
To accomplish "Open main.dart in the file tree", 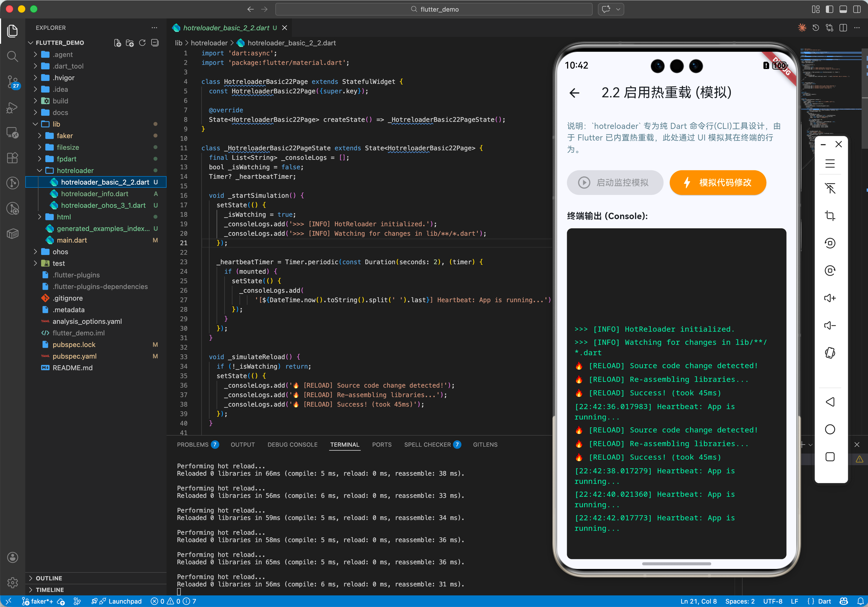I will click(x=72, y=240).
